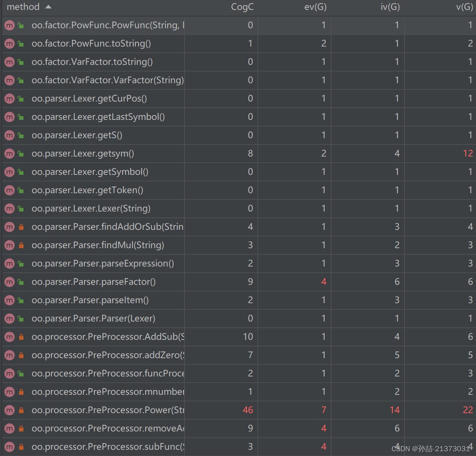
Task: Click private lock icon for PreProcessor.AddSub row
Action: pyautogui.click(x=21, y=337)
